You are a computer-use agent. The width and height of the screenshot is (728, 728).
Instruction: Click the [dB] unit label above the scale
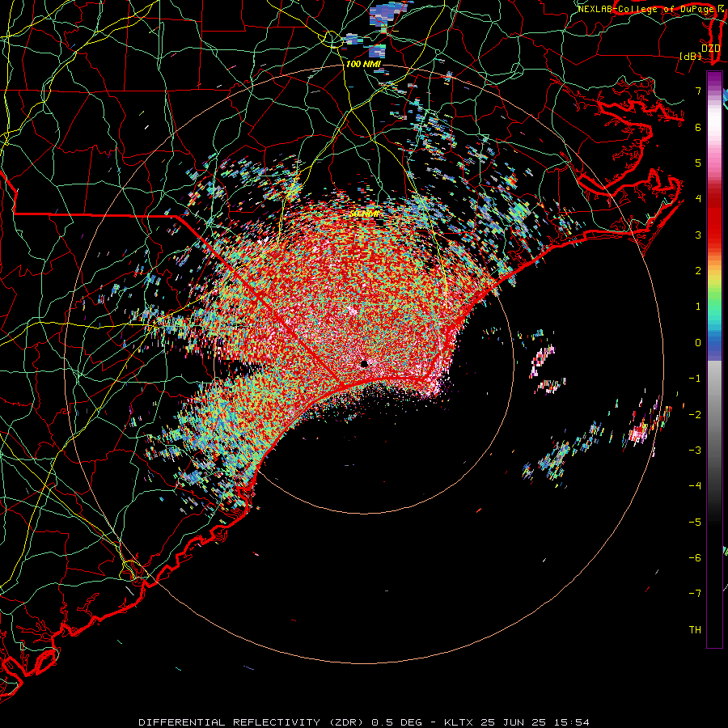pos(691,56)
